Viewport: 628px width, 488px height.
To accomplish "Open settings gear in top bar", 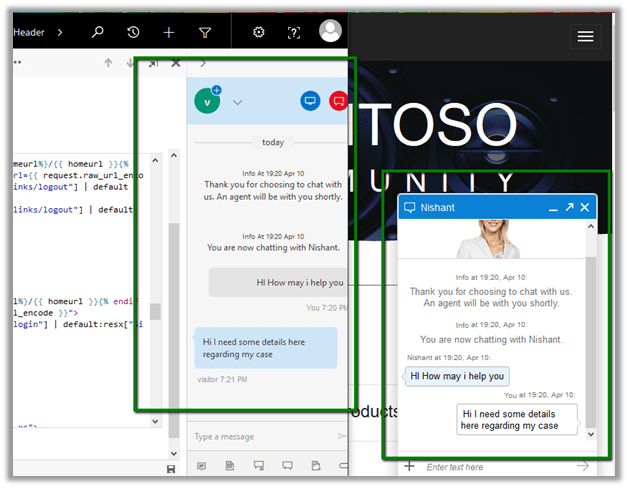I will click(258, 32).
